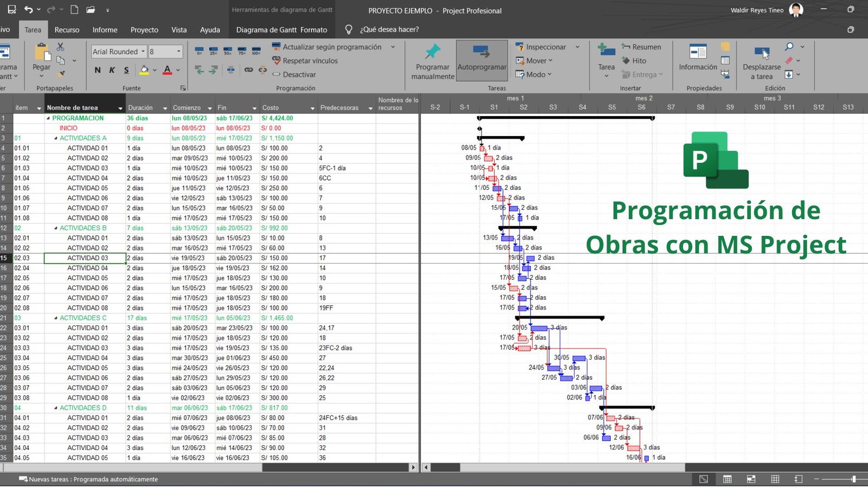The height and width of the screenshot is (488, 868).
Task: Apply italic formatting with the K button
Action: click(112, 70)
